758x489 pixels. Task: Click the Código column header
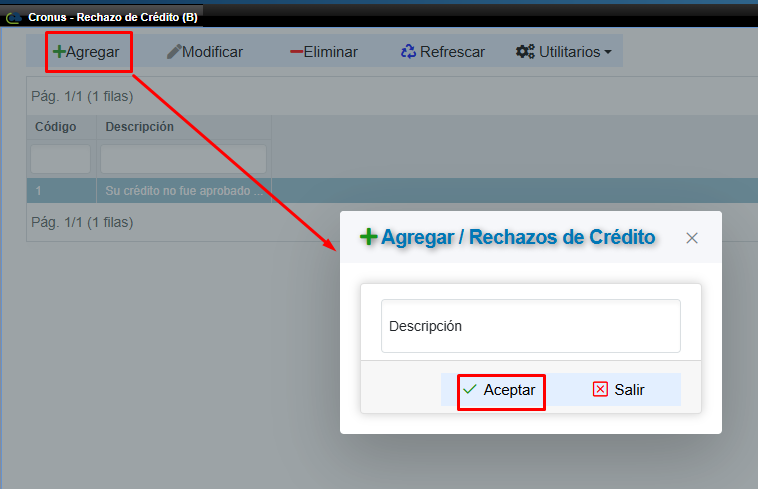61,127
